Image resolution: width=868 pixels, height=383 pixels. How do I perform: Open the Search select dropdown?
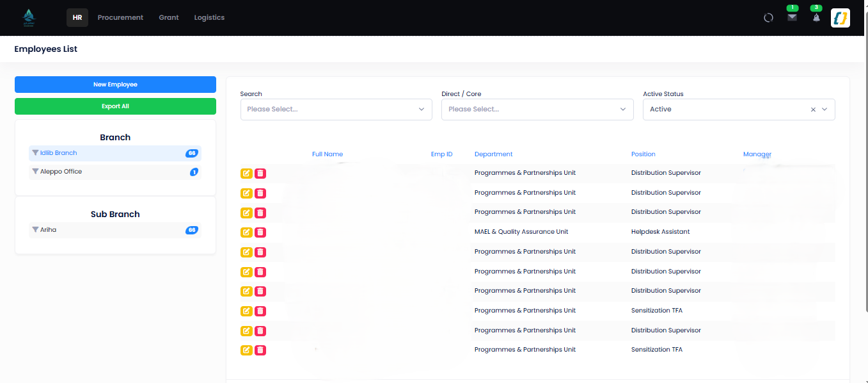point(336,110)
